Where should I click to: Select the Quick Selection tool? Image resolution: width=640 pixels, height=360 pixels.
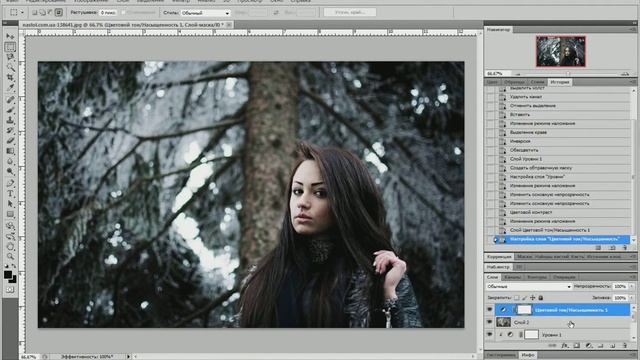[10, 67]
